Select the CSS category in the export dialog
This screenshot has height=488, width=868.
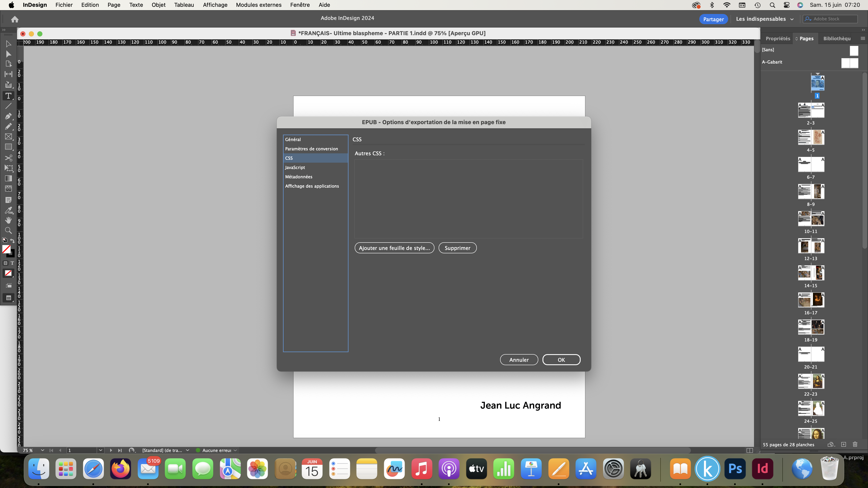pyautogui.click(x=289, y=158)
